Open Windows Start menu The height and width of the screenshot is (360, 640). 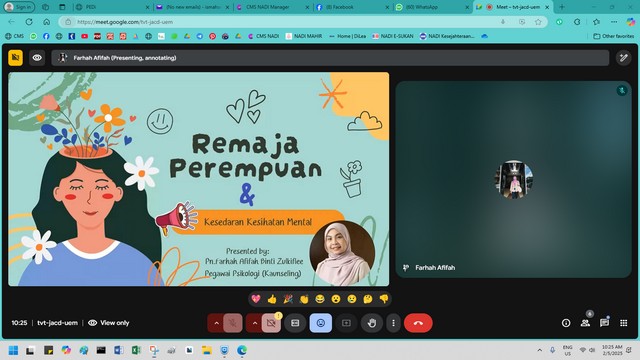pos(13,350)
